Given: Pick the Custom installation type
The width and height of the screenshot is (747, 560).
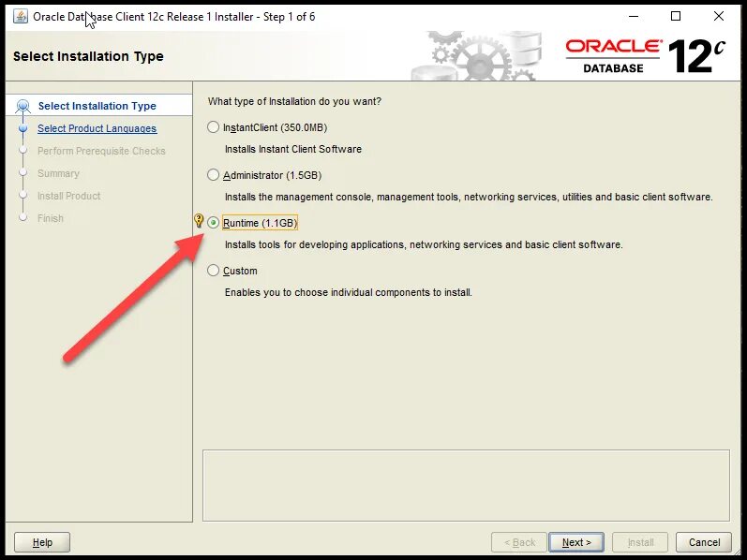Looking at the screenshot, I should [213, 271].
